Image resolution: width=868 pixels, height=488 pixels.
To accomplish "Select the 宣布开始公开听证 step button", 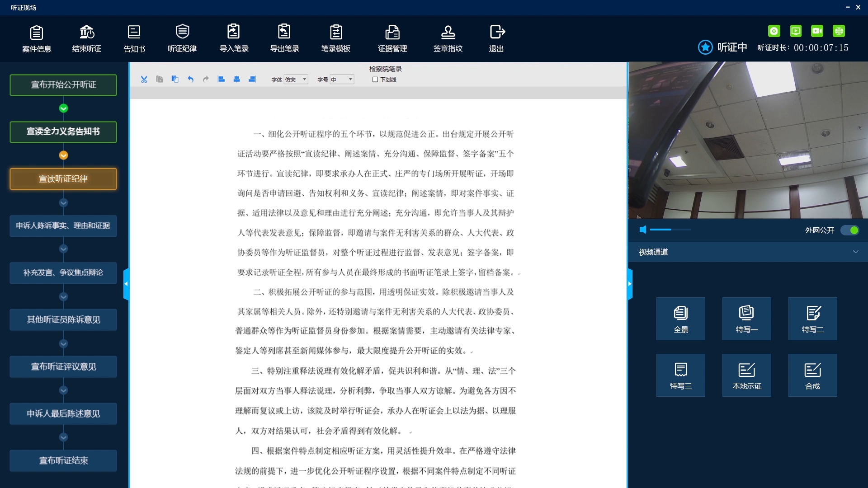I will tap(63, 85).
